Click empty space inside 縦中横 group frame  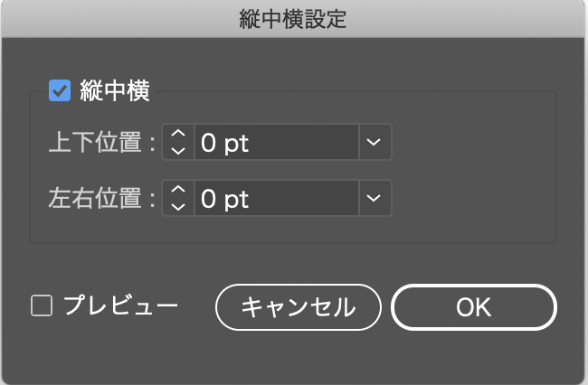[472, 168]
